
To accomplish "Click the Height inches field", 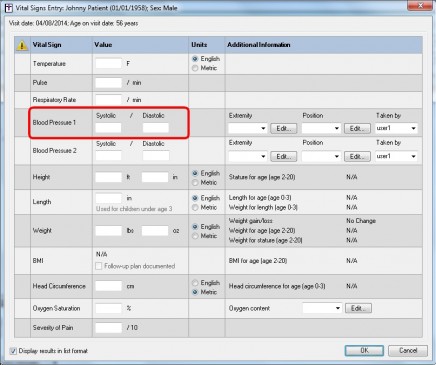I will [x=155, y=177].
